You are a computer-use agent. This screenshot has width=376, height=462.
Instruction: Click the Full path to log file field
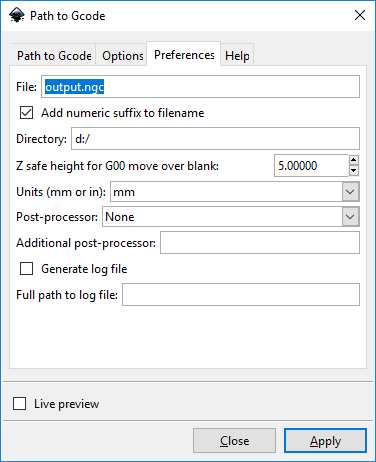click(x=241, y=294)
